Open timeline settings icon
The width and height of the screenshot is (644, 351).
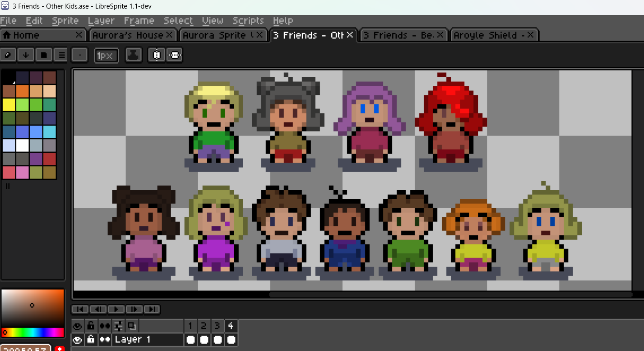point(119,326)
